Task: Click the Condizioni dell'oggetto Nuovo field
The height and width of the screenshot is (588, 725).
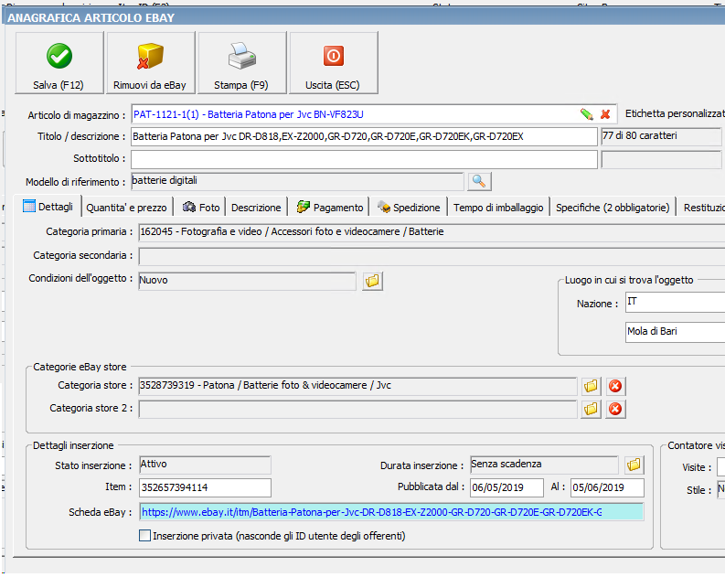Action: 248,281
